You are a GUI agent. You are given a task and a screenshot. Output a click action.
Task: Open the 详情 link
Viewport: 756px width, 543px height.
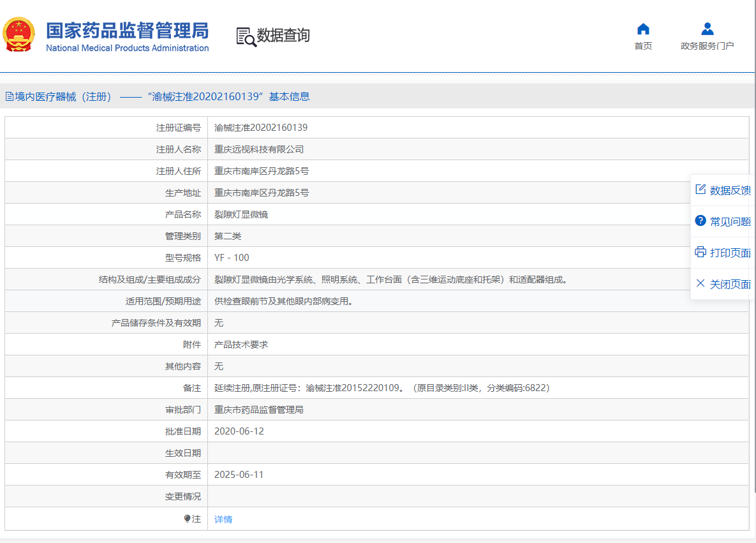[x=223, y=519]
